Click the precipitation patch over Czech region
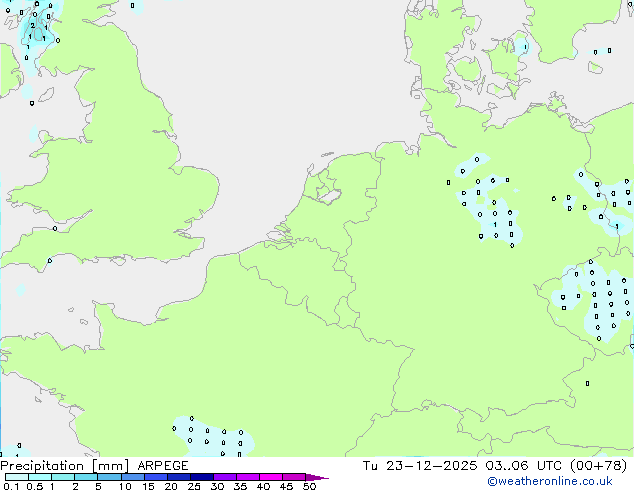This screenshot has height=490, width=634. pyautogui.click(x=597, y=297)
